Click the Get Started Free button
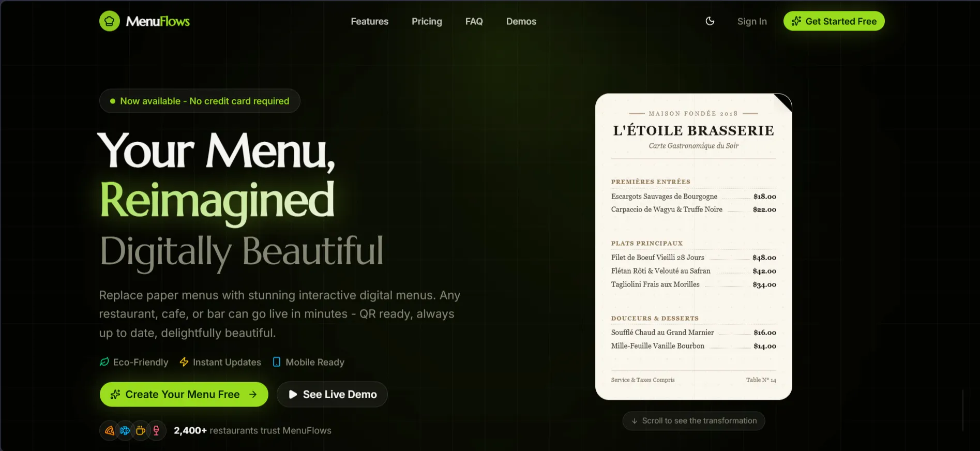Image resolution: width=980 pixels, height=451 pixels. pyautogui.click(x=834, y=21)
